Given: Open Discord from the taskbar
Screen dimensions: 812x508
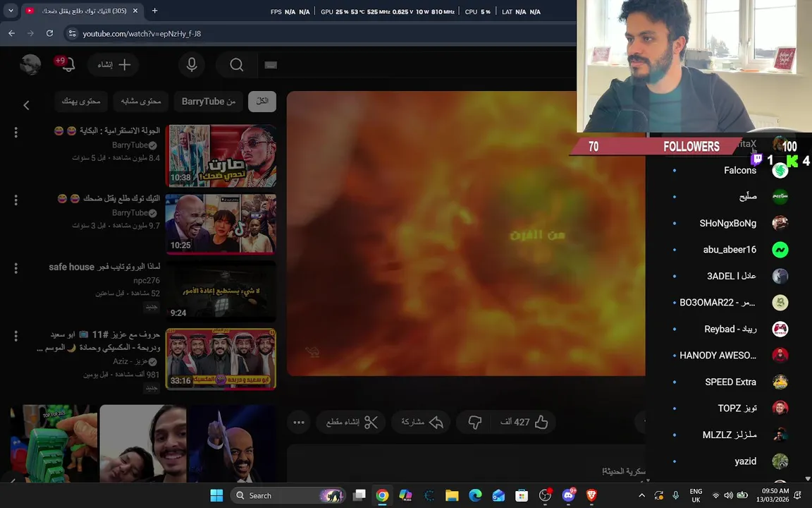Looking at the screenshot, I should pos(568,495).
